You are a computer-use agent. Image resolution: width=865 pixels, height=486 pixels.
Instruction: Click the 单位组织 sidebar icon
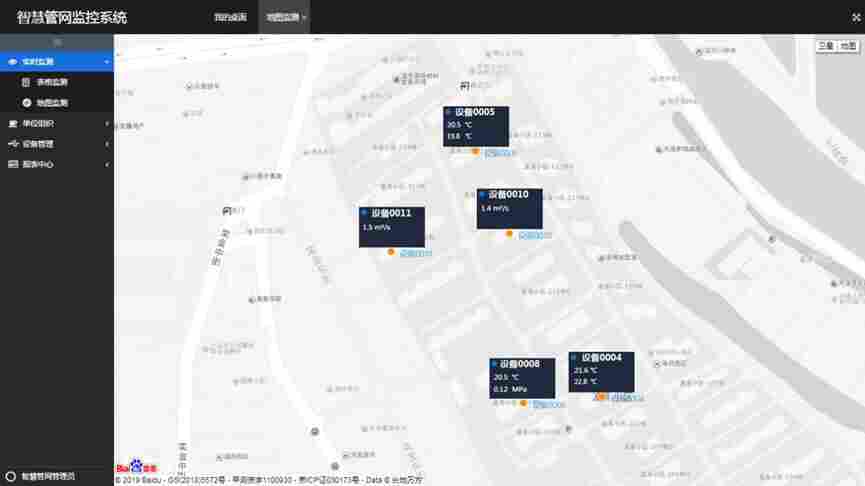point(13,123)
